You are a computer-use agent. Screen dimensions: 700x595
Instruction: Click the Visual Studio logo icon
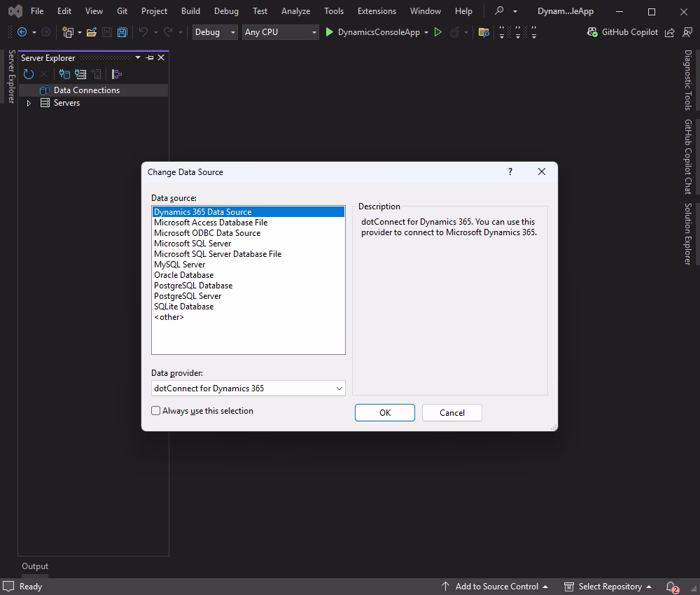click(15, 11)
